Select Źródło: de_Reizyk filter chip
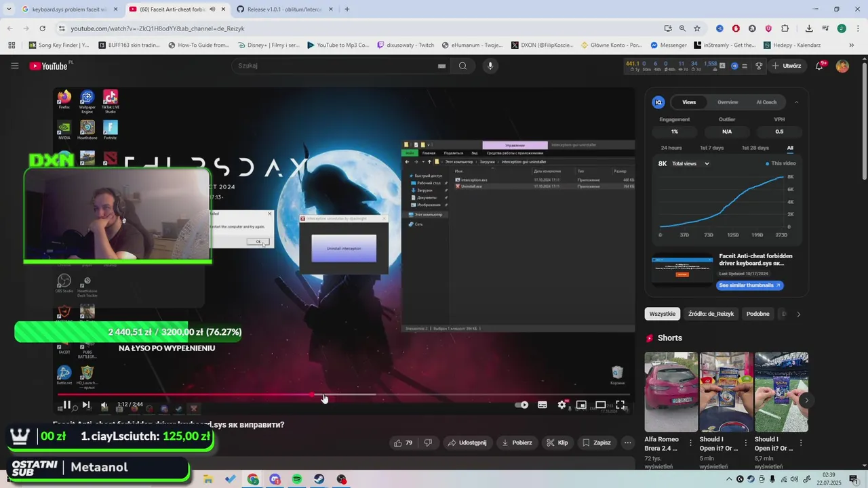The width and height of the screenshot is (868, 488). (x=711, y=314)
